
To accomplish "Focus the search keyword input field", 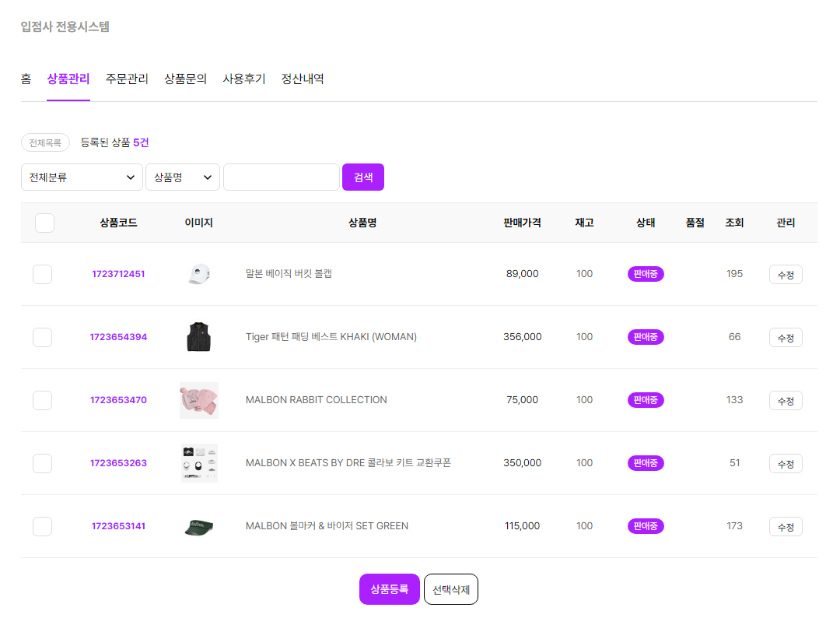I will (x=282, y=177).
